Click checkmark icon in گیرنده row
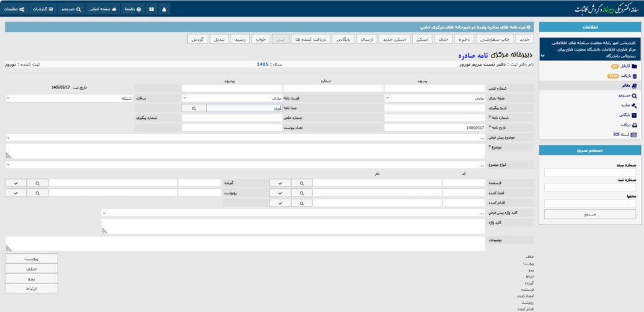This screenshot has width=644, height=312. pos(16,183)
